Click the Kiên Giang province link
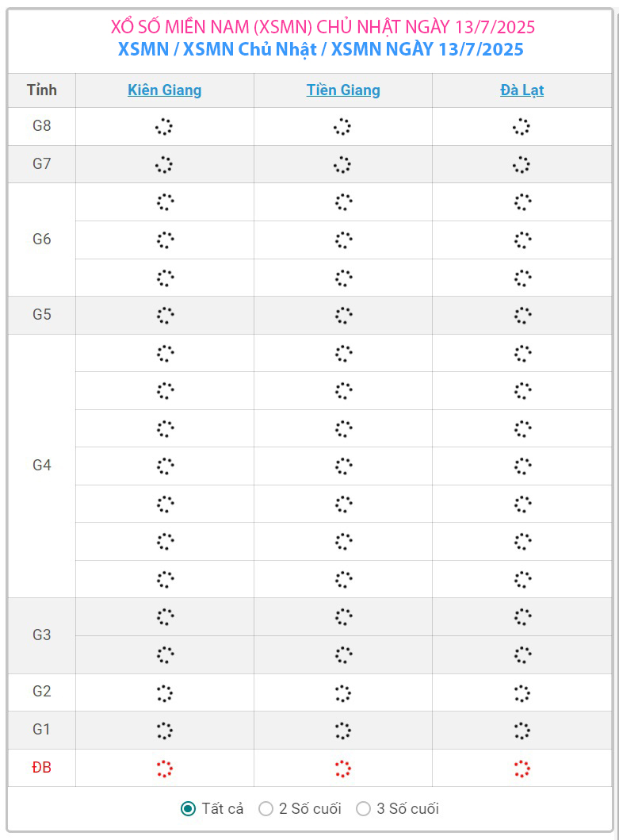 (164, 90)
